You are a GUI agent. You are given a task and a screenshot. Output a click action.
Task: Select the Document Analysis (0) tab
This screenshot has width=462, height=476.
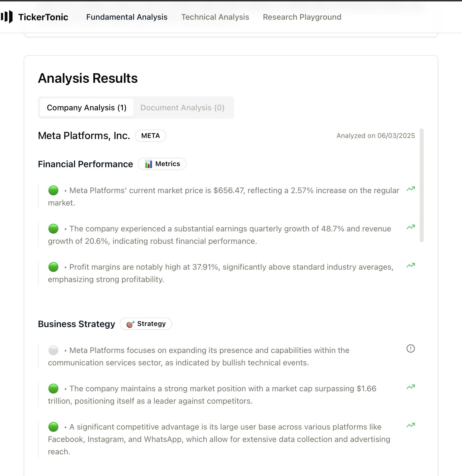coord(183,108)
